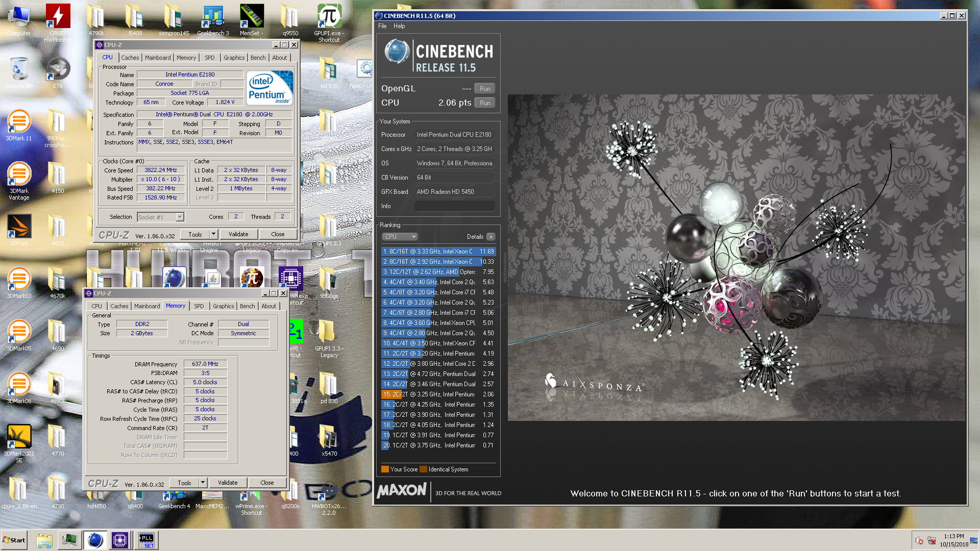980x551 pixels.
Task: Select ranking row 3 AMD Opteron 7.95
Action: click(x=438, y=272)
